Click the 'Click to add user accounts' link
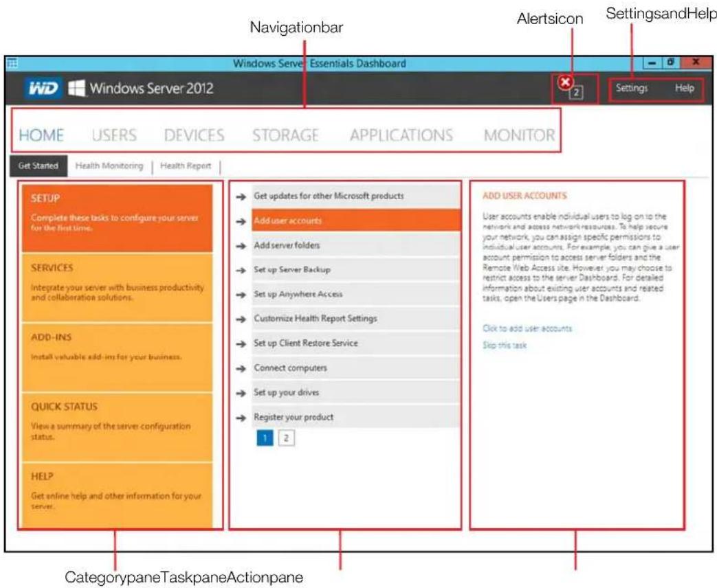 [527, 328]
